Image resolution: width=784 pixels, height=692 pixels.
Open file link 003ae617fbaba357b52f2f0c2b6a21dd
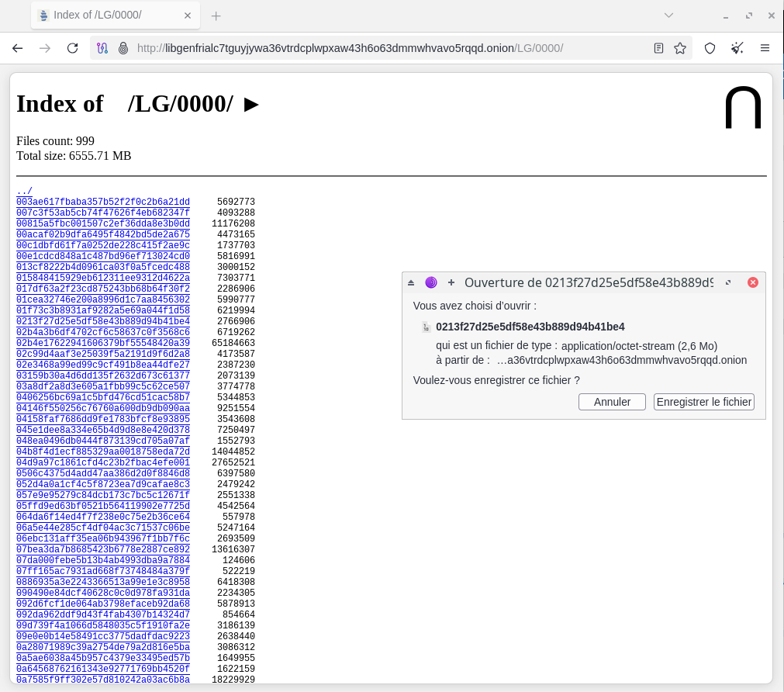coord(103,202)
